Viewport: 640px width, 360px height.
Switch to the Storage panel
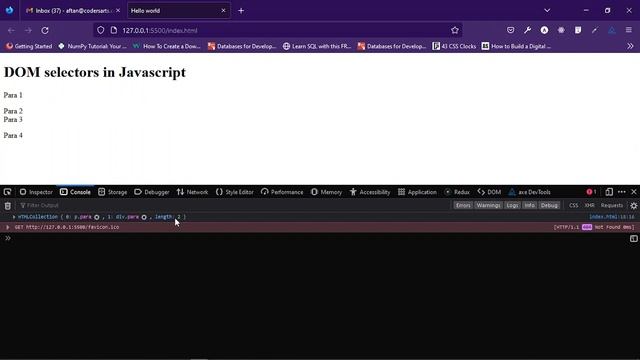pyautogui.click(x=112, y=192)
